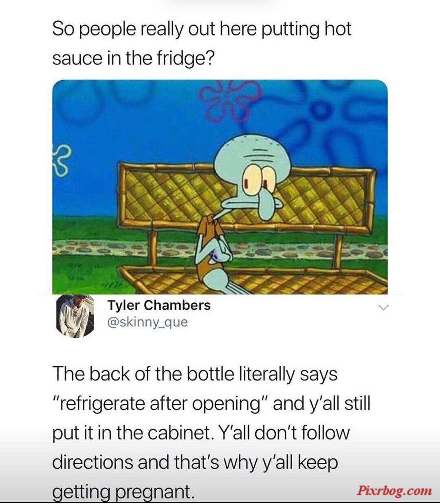The height and width of the screenshot is (504, 440).
Task: Expand the tweet options chevron
Action: [x=383, y=307]
